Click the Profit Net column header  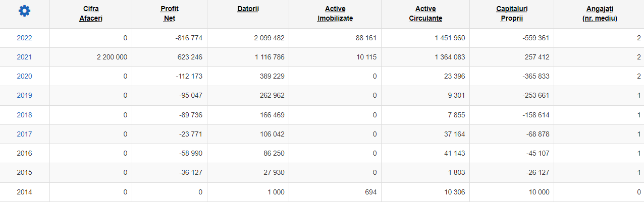[x=170, y=14]
